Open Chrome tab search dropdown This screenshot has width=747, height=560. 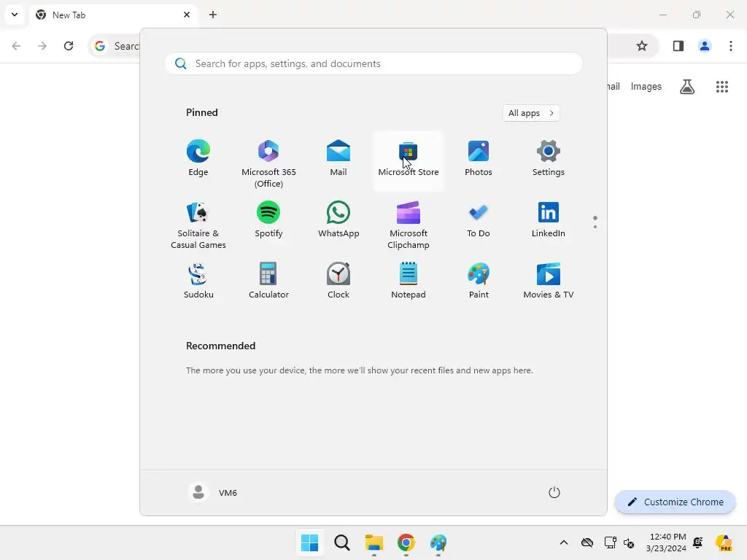tap(15, 15)
